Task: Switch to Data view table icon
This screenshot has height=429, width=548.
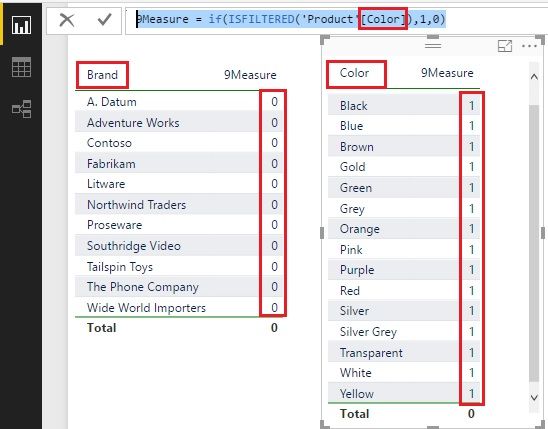Action: [x=21, y=67]
